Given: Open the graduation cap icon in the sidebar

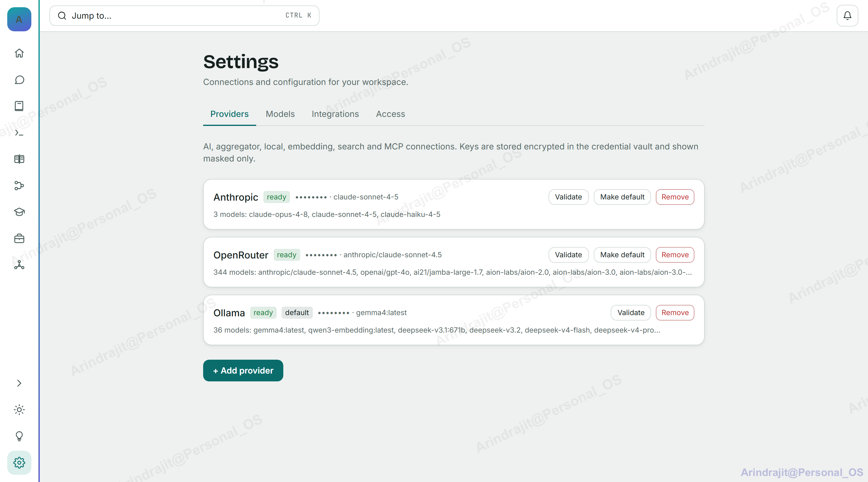Looking at the screenshot, I should (19, 212).
